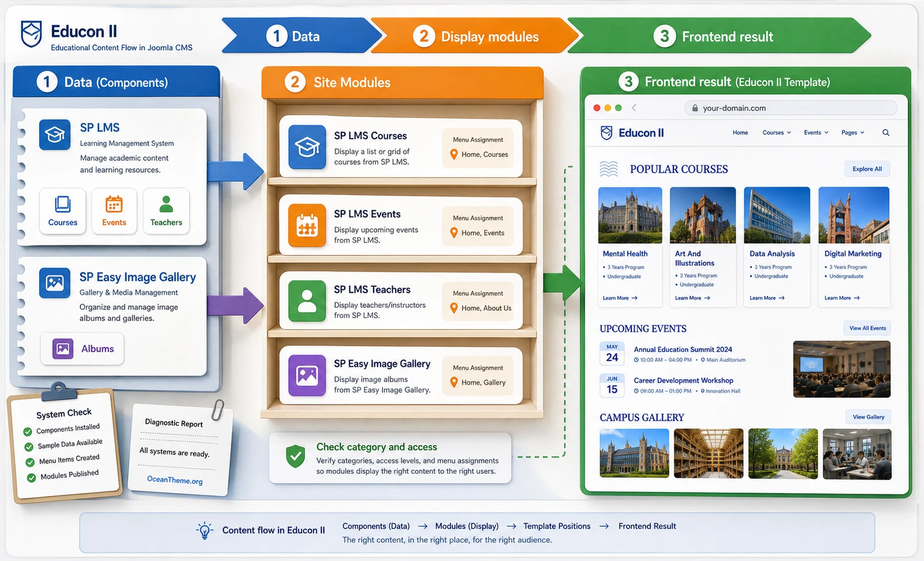
Task: Click the Educon II shield logo in header
Action: tap(32, 34)
